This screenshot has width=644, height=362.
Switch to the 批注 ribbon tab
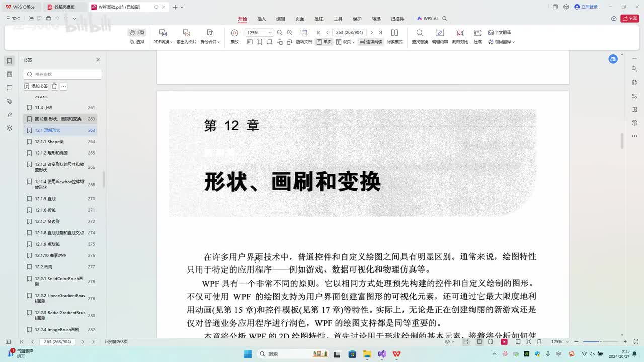tap(319, 19)
